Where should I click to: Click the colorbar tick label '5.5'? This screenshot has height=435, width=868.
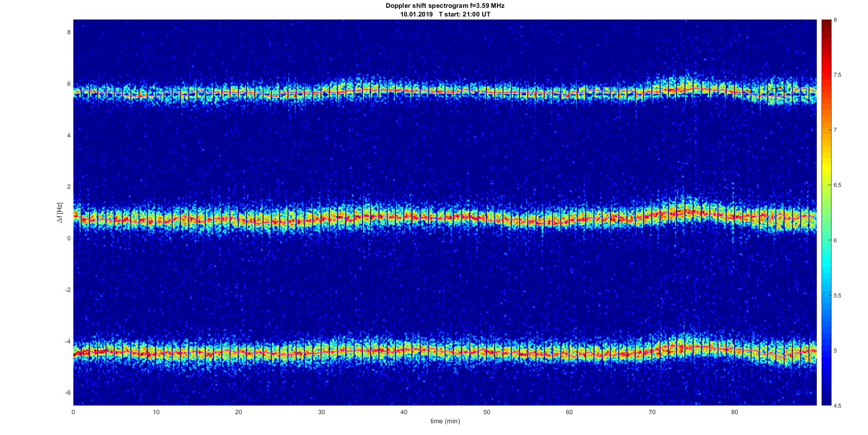838,296
